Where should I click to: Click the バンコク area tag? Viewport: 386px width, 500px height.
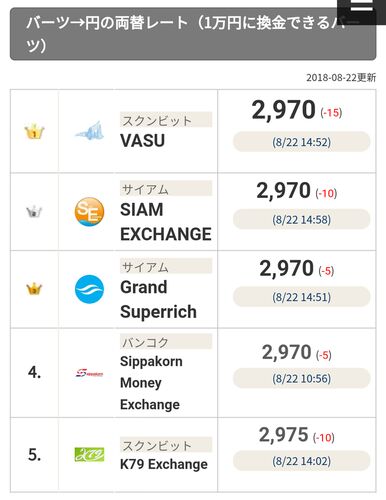pyautogui.click(x=166, y=341)
